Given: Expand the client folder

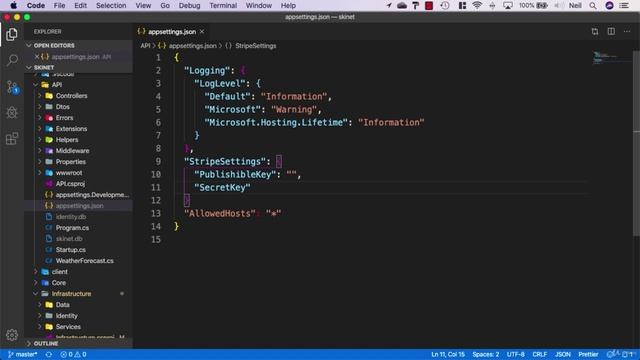Looking at the screenshot, I should point(60,272).
